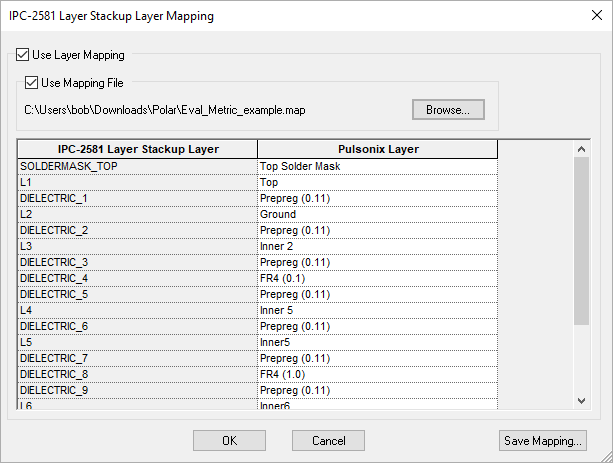Click the Pulsonix Layer column header
613x463 pixels.
pos(377,149)
